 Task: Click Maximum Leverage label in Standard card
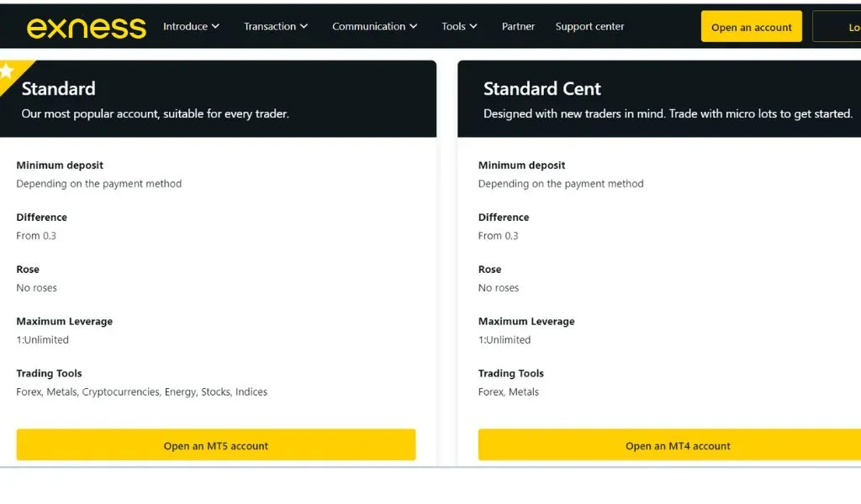pos(64,322)
